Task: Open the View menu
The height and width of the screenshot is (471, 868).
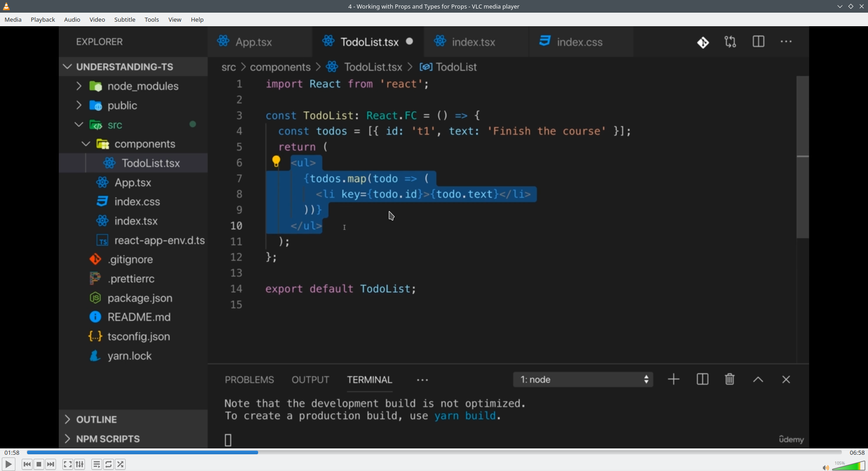Action: point(175,19)
